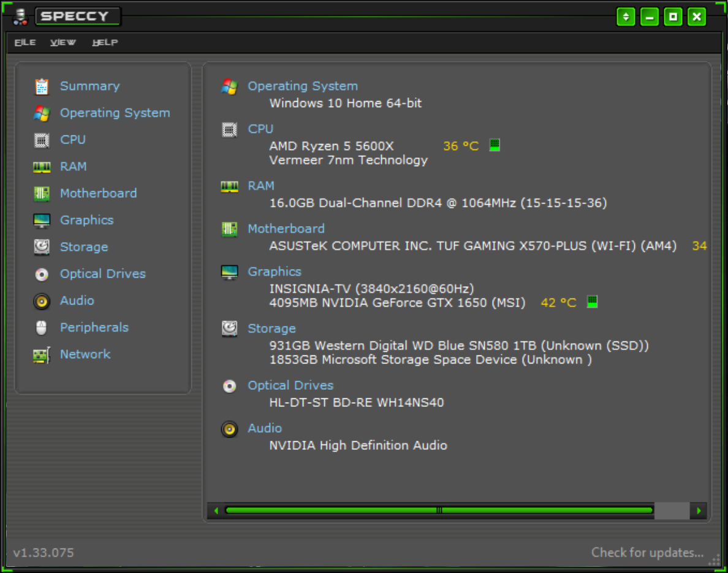Select Network in the sidebar
Viewport: 728px width, 573px height.
85,355
